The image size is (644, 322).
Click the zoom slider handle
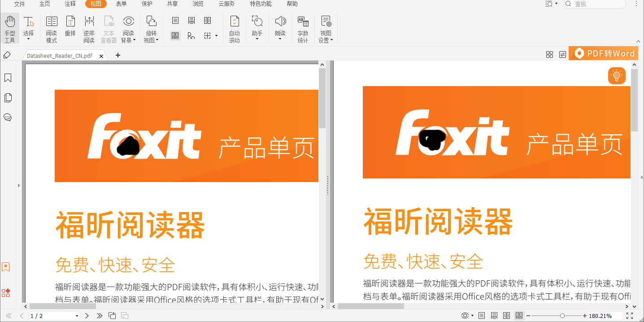[x=562, y=316]
